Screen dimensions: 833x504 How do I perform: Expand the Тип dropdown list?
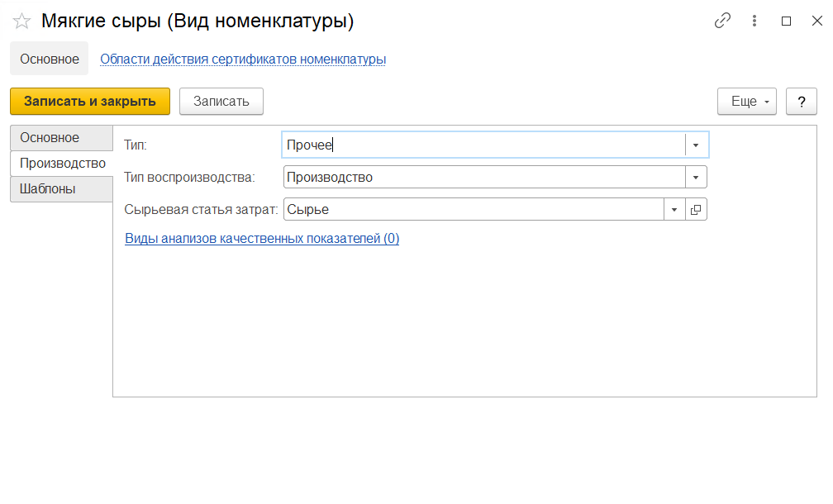point(696,145)
